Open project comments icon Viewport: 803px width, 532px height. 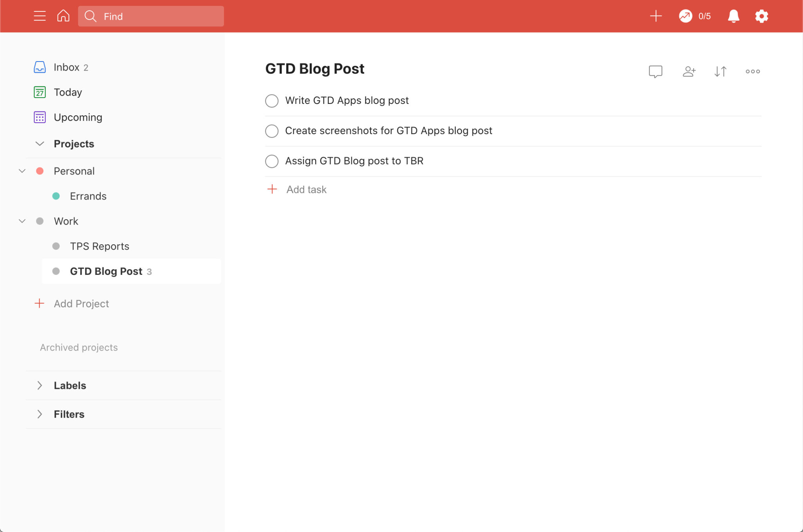[656, 71]
